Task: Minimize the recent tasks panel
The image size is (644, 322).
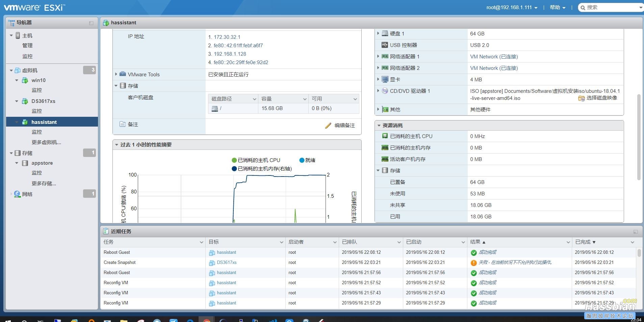Action: click(636, 232)
